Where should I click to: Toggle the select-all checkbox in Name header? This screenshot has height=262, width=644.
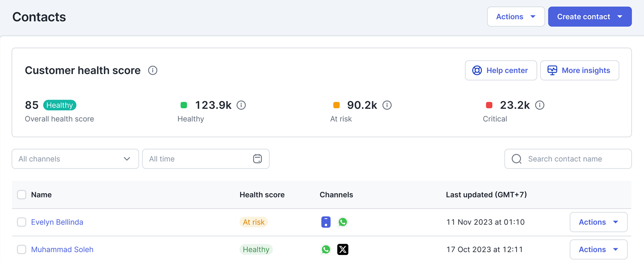click(x=22, y=195)
